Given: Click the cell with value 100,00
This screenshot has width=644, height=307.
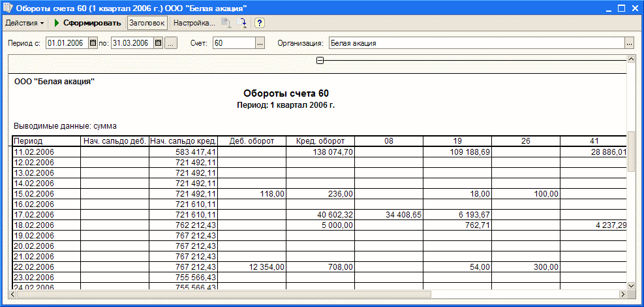Looking at the screenshot, I should [526, 193].
